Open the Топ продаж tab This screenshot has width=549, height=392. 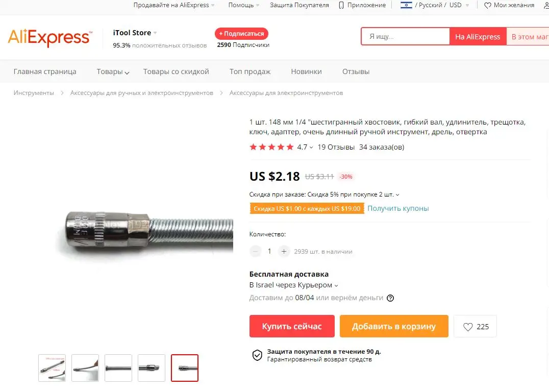[250, 71]
